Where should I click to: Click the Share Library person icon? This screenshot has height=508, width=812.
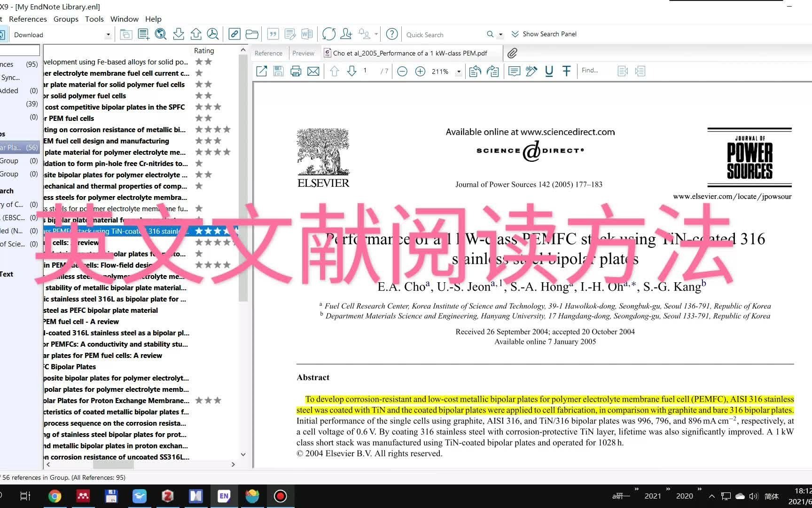pos(346,34)
